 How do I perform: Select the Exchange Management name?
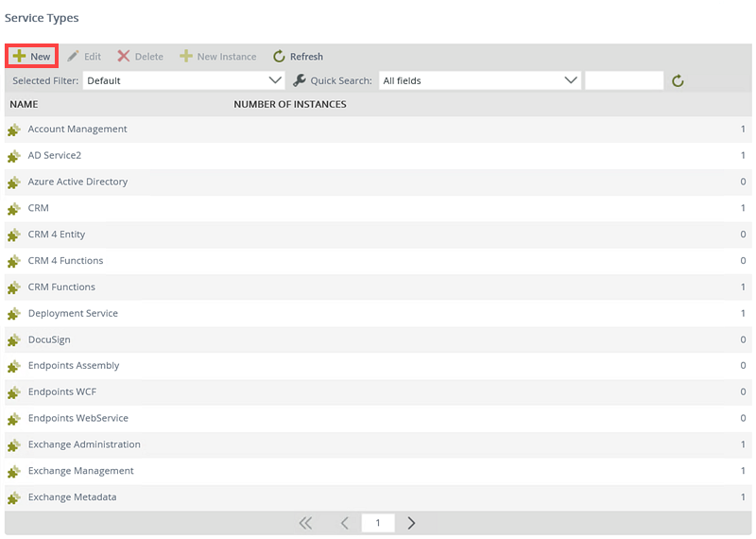click(81, 471)
